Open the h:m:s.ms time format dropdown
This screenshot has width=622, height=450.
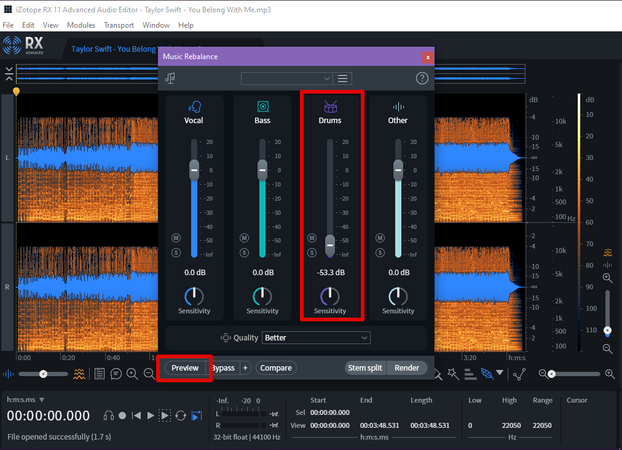click(25, 400)
